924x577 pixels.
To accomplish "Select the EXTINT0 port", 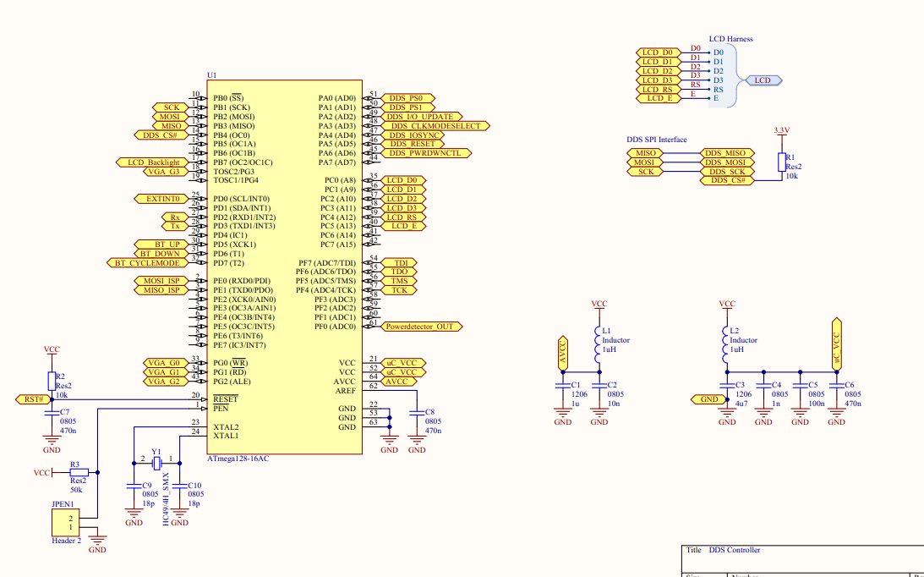I will (161, 199).
